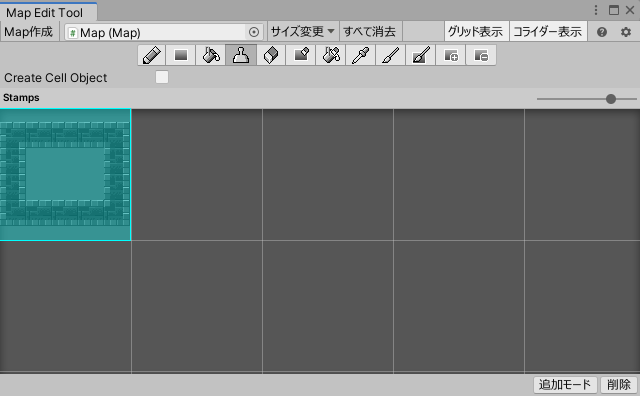The image size is (640, 396).
Task: Select the rectangle erase tool
Action: 301,55
